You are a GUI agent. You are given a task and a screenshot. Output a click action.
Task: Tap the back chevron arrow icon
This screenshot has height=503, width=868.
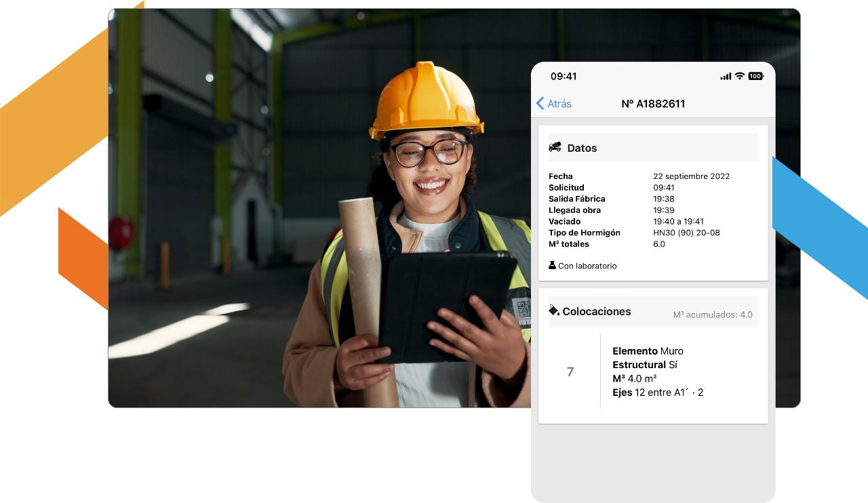point(540,104)
